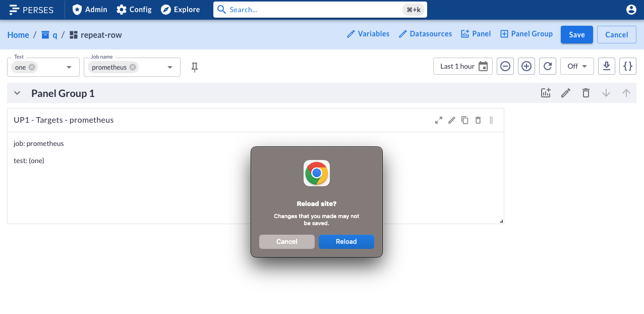Open the Job name variable dropdown
The width and height of the screenshot is (644, 314).
169,67
